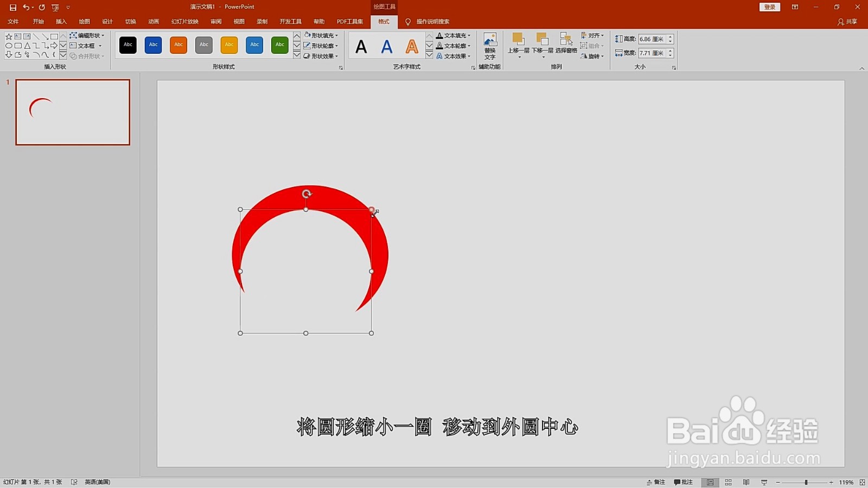Open the 动画 Animations tab
The height and width of the screenshot is (488, 868).
tap(154, 22)
